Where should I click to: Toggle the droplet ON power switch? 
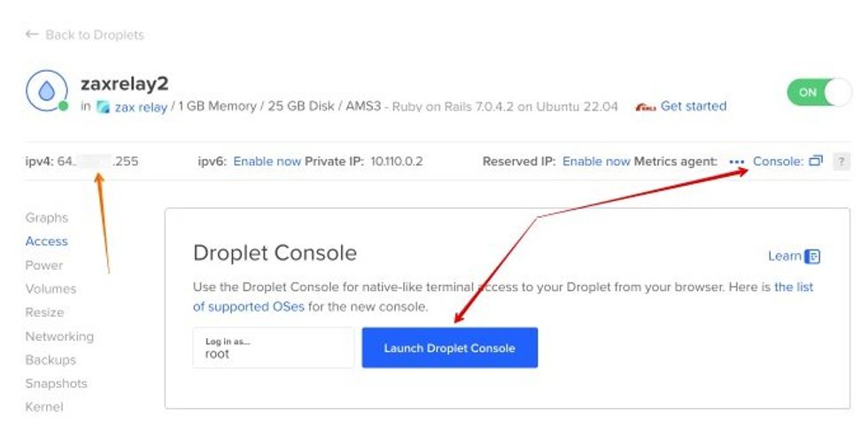818,92
